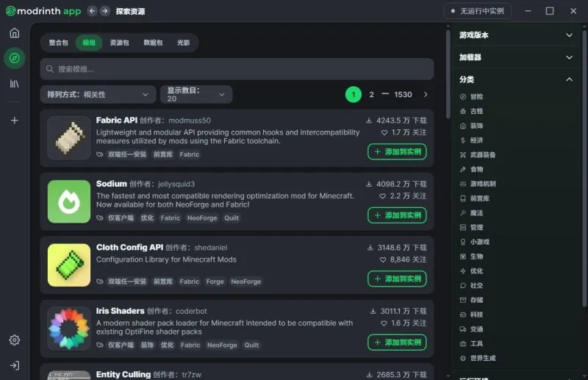This screenshot has height=380, width=588.
Task: Click author name shedaniel
Action: point(211,248)
